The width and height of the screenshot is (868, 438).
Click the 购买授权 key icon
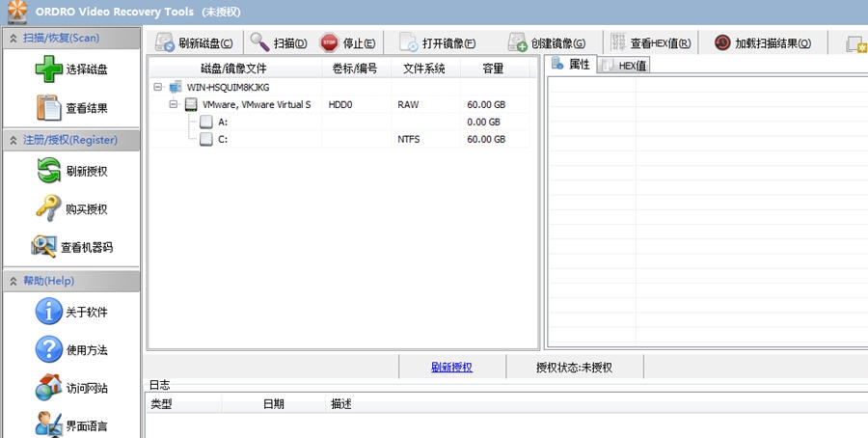point(49,208)
